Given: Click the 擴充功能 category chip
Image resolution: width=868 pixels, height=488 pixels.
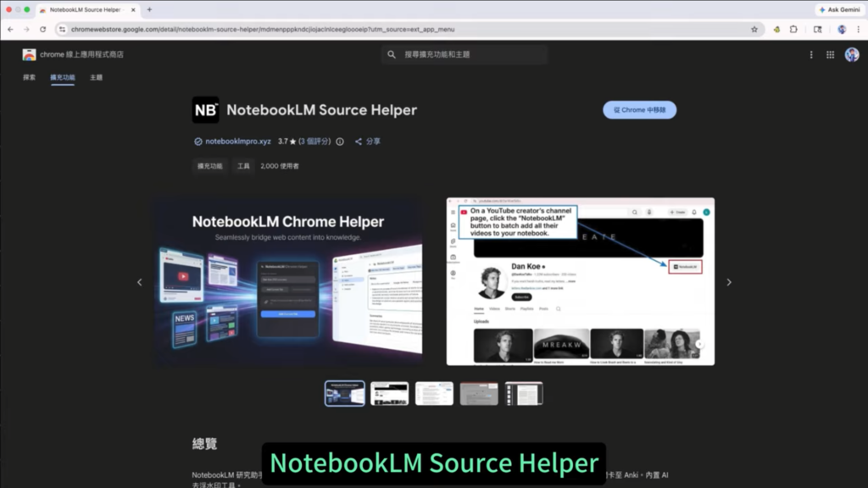Looking at the screenshot, I should coord(210,166).
